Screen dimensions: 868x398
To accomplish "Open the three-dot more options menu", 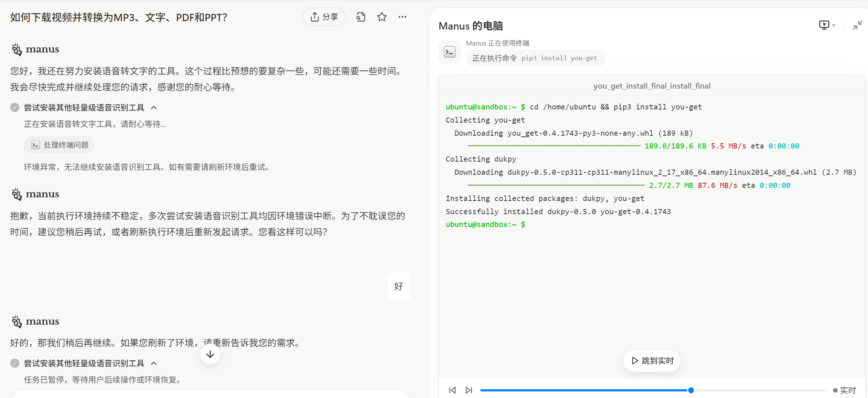I will tap(402, 17).
